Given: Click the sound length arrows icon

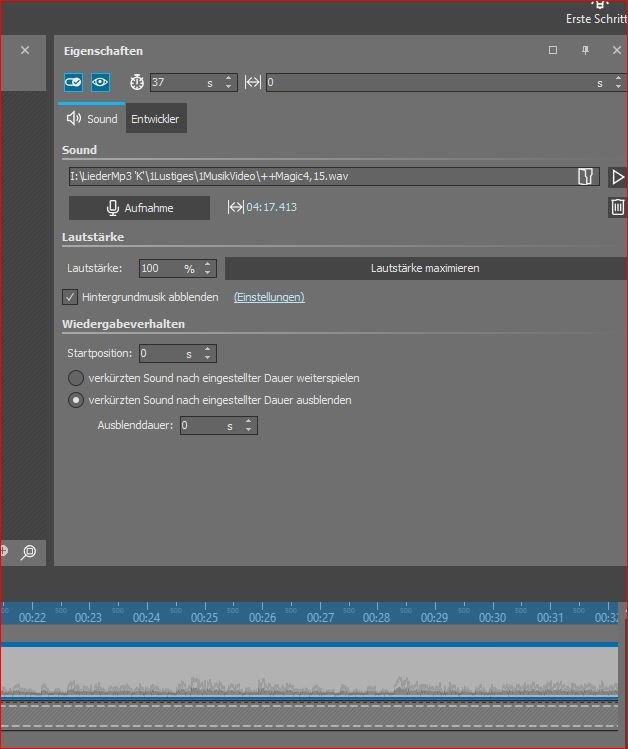Looking at the screenshot, I should (236, 207).
